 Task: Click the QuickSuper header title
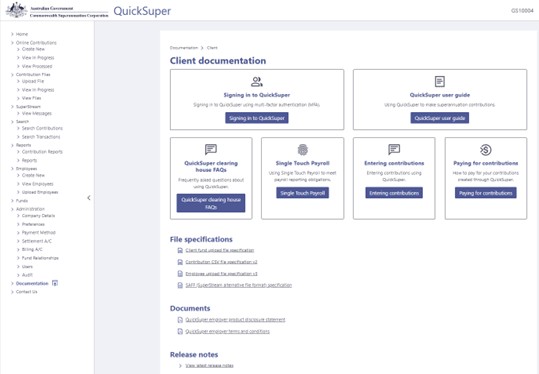coord(142,11)
